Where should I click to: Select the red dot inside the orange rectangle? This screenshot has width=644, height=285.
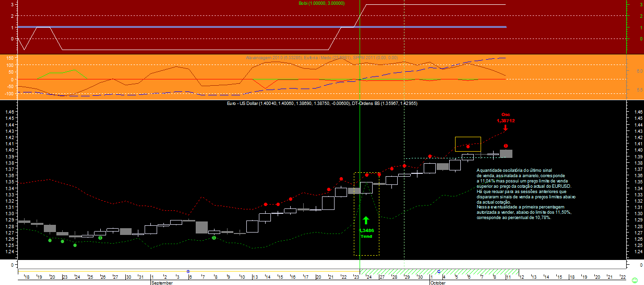coord(468,146)
